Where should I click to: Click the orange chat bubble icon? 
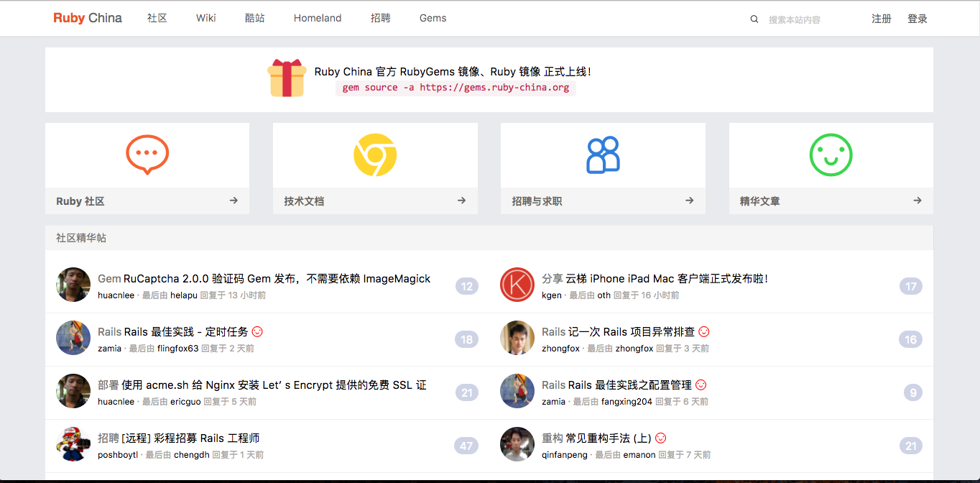click(147, 155)
